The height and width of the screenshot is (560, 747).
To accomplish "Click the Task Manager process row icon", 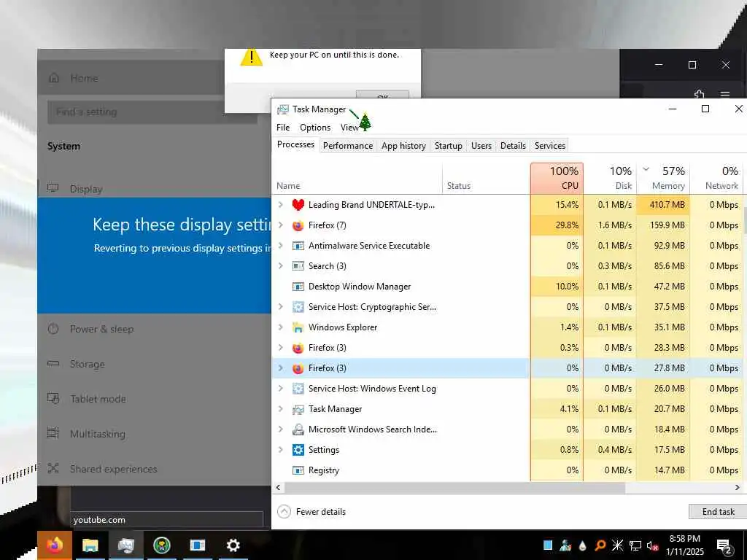I will pos(298,409).
